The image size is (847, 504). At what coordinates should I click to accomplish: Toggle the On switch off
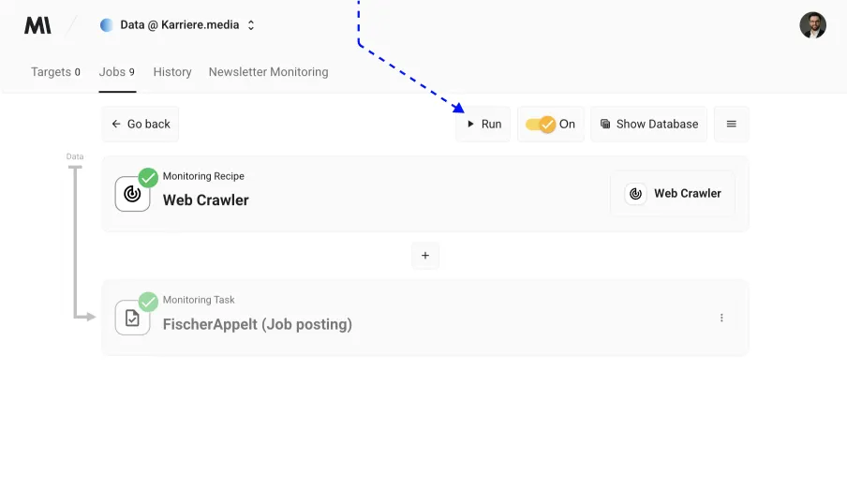541,124
